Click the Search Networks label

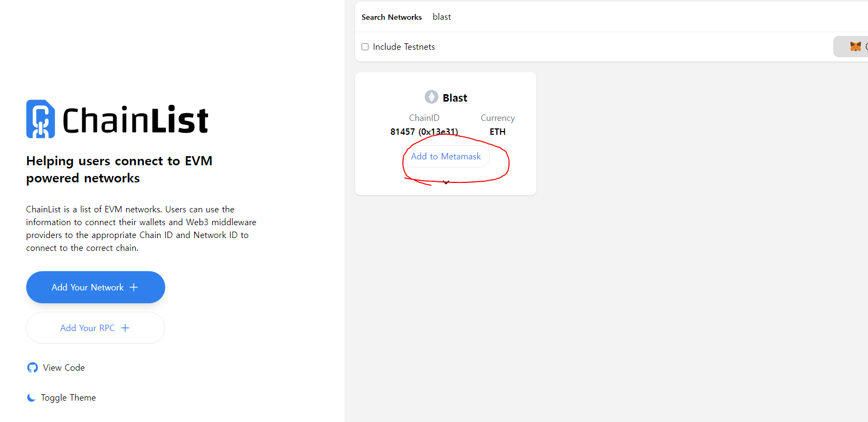click(391, 17)
